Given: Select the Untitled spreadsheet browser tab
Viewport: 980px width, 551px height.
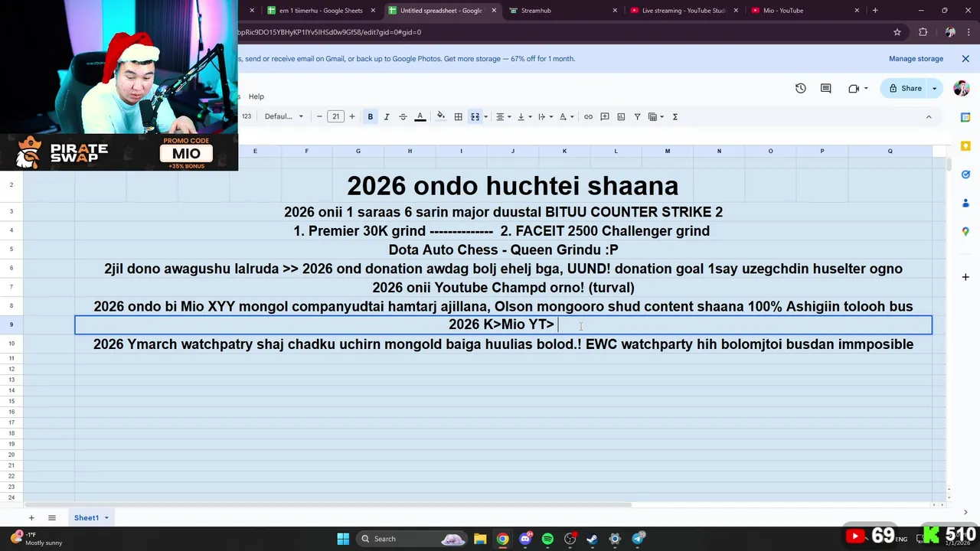Looking at the screenshot, I should (x=440, y=11).
